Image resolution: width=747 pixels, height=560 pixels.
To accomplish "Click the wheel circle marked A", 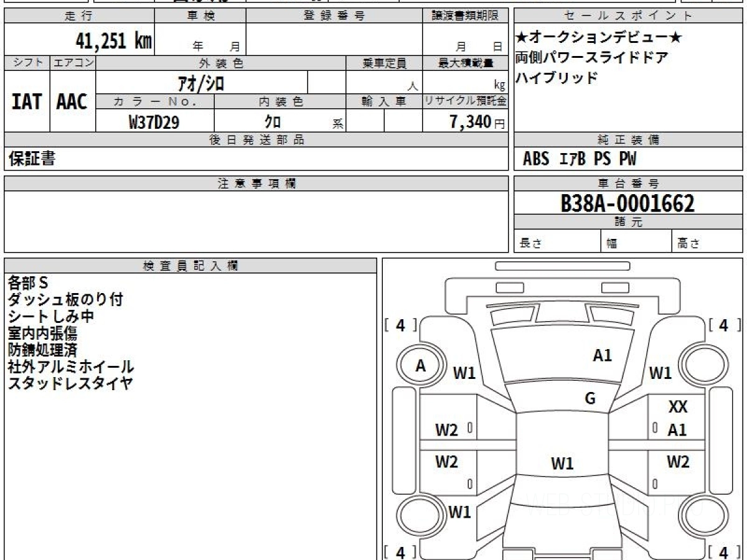I will point(421,366).
